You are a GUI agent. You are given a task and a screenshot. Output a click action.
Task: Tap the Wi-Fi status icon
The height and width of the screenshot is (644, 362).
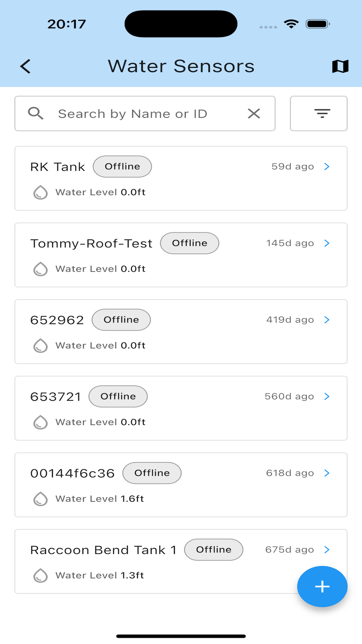(x=291, y=24)
